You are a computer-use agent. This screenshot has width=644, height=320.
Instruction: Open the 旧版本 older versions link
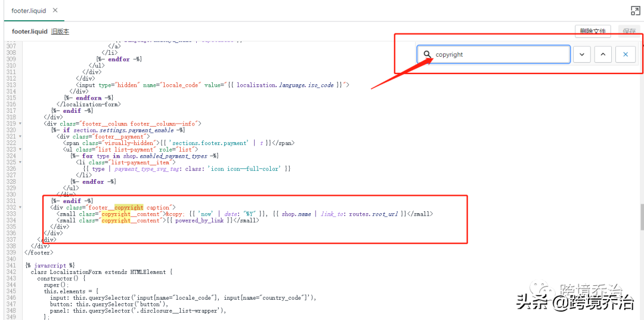60,31
